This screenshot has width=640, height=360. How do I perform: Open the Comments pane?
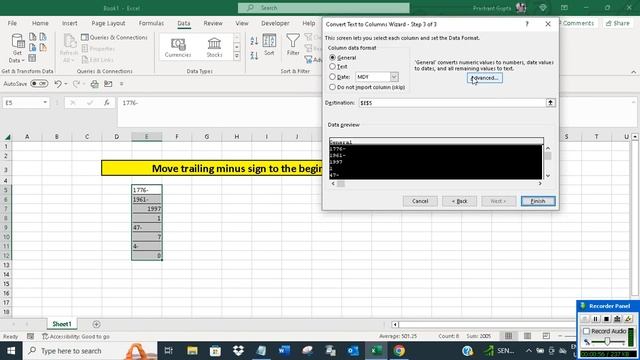578,23
